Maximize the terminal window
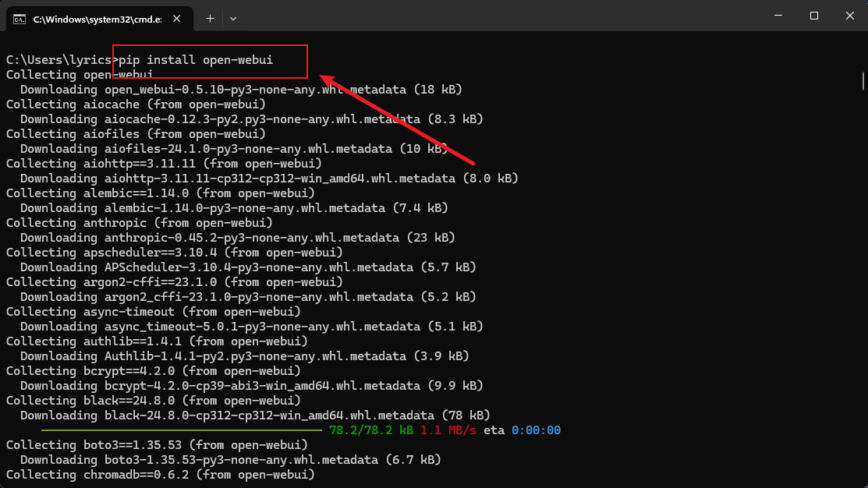Screen dimensions: 868x488 pyautogui.click(x=813, y=16)
